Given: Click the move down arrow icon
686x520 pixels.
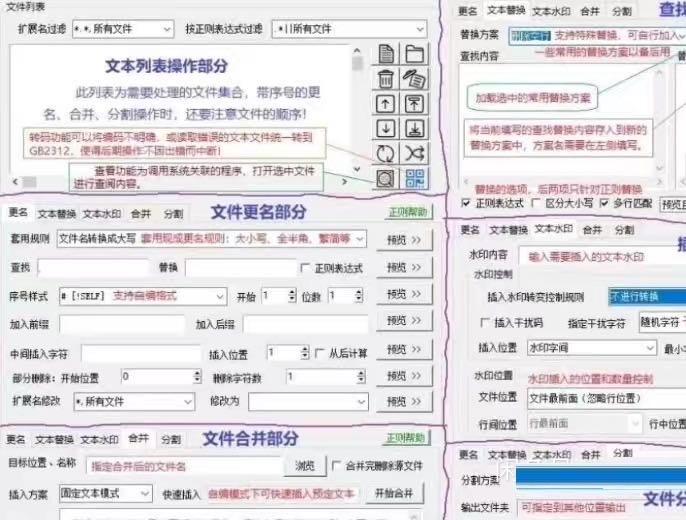Looking at the screenshot, I should click(385, 129).
